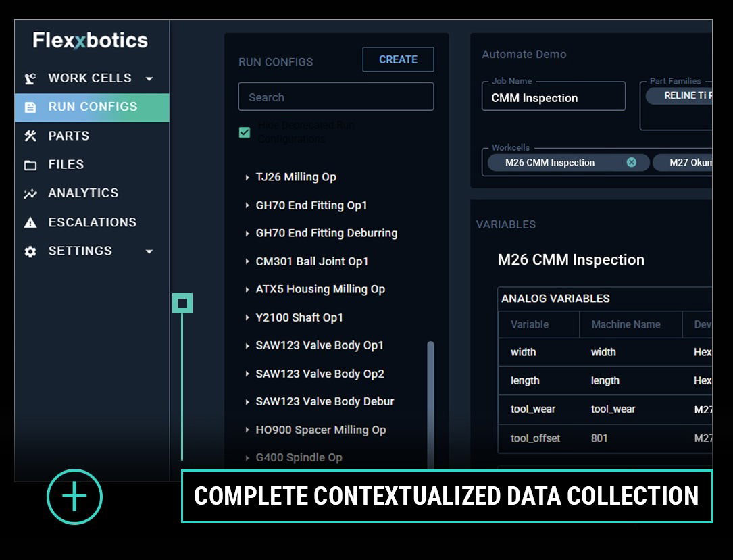
Task: Expand the SETTINGS dropdown menu
Action: tap(149, 251)
